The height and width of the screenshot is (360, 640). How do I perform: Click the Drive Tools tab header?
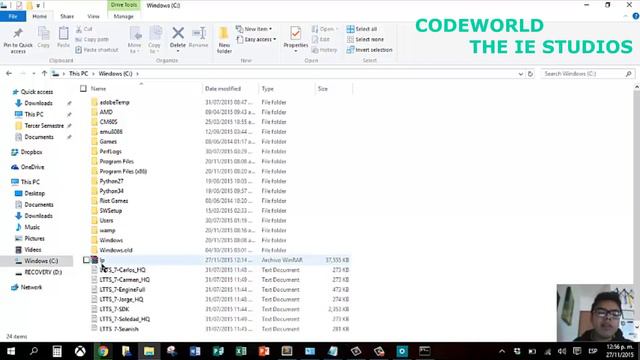point(124,5)
